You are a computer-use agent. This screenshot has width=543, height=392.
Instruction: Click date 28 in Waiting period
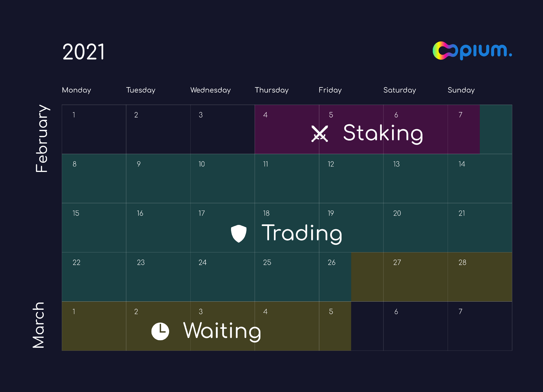point(462,263)
